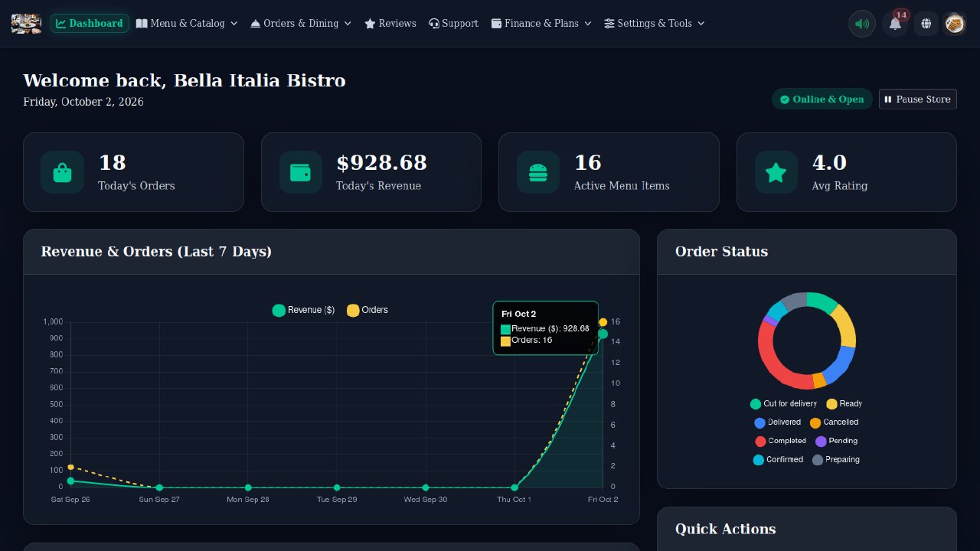This screenshot has height=551, width=980.
Task: Click the wallet icon for Today's Revenue
Action: click(x=300, y=172)
